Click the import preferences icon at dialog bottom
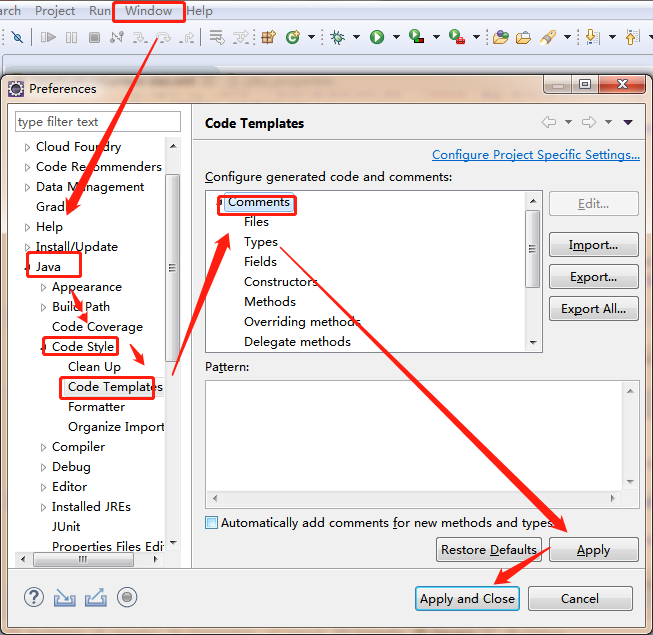The width and height of the screenshot is (653, 635). 65,598
